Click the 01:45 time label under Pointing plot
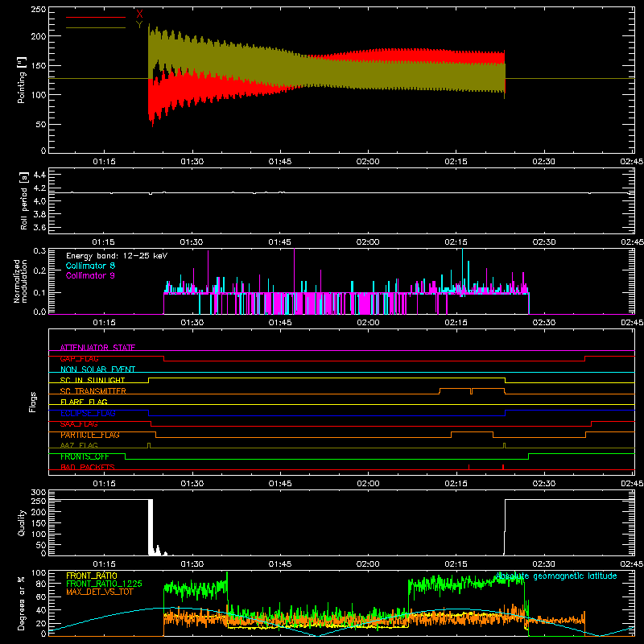The width and height of the screenshot is (644, 644). [x=280, y=162]
